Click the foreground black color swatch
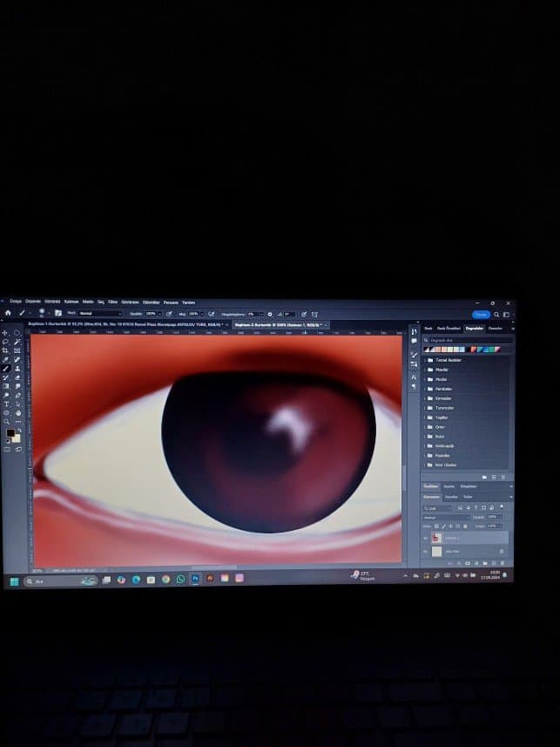 pyautogui.click(x=10, y=432)
